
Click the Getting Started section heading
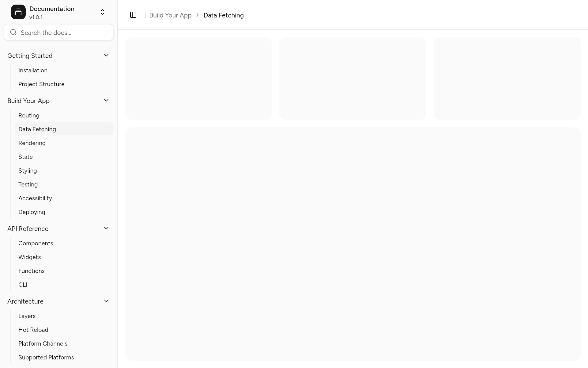click(x=30, y=56)
